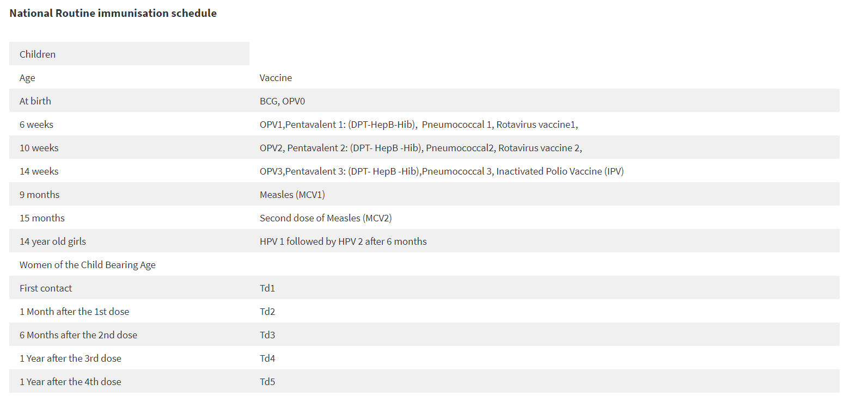Click the Inactivated Polio Vaccine (IPV) entry
Image resolution: width=868 pixels, height=409 pixels.
coord(560,171)
